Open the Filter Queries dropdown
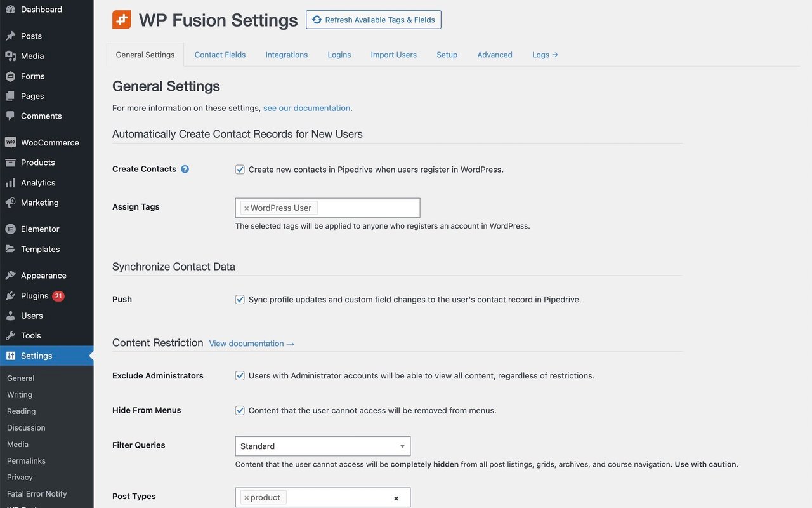The image size is (812, 508). (322, 446)
